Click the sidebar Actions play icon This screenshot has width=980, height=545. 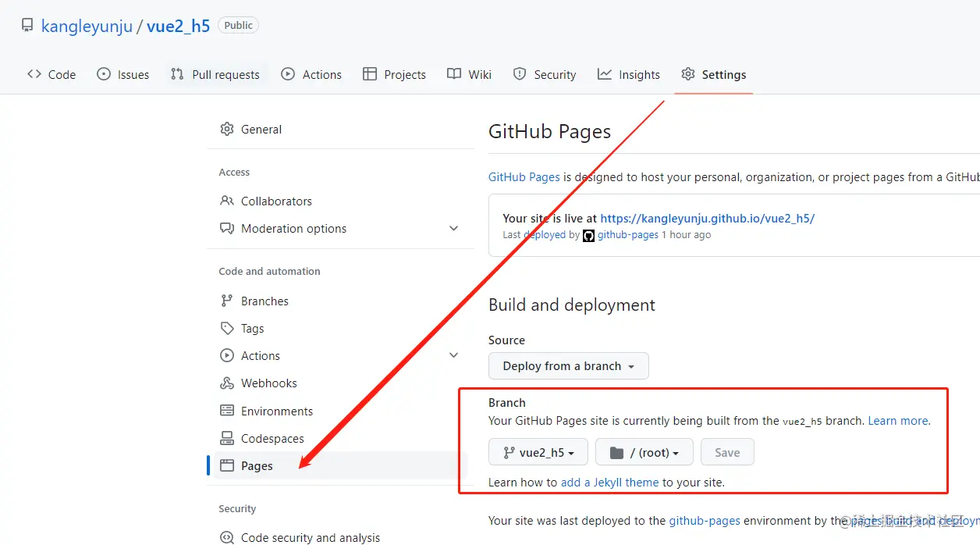click(x=227, y=355)
